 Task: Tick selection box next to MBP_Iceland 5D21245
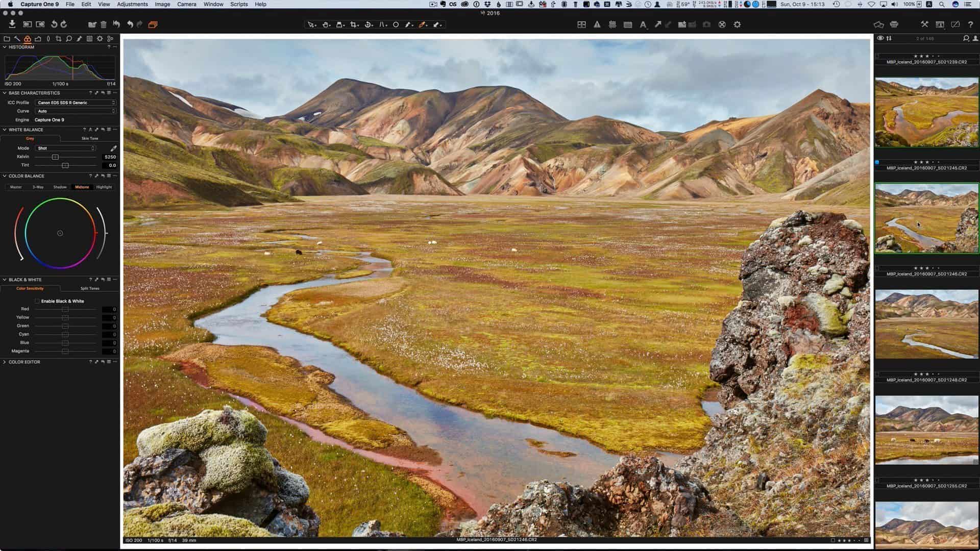click(877, 162)
